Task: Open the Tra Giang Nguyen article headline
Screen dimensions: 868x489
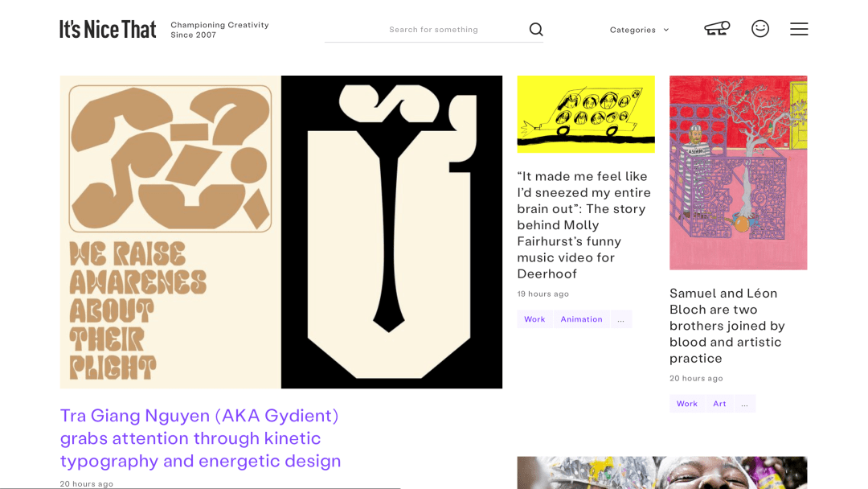Action: click(x=200, y=438)
